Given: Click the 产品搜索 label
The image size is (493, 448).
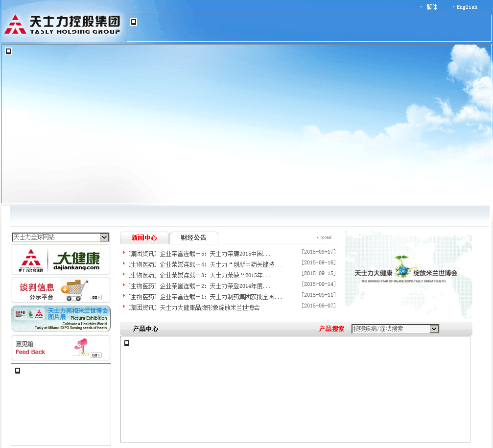Looking at the screenshot, I should 331,329.
